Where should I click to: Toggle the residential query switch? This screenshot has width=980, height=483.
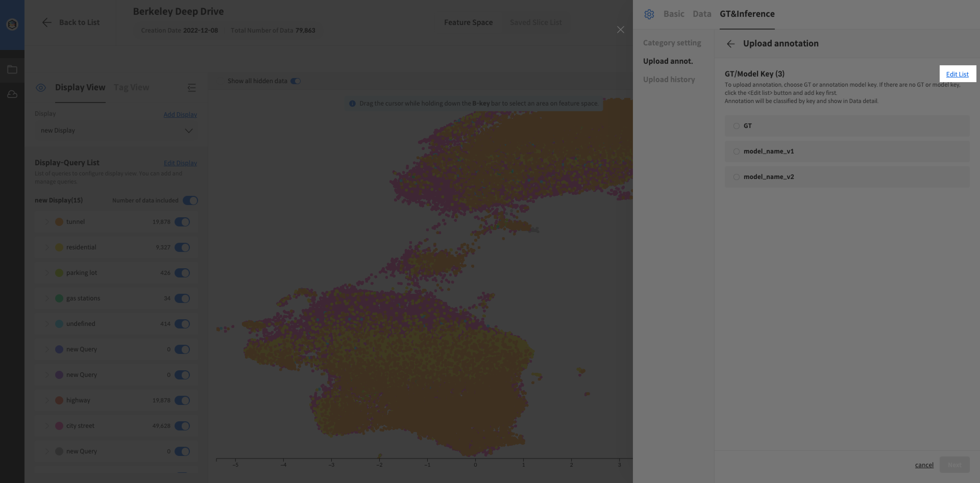tap(182, 247)
